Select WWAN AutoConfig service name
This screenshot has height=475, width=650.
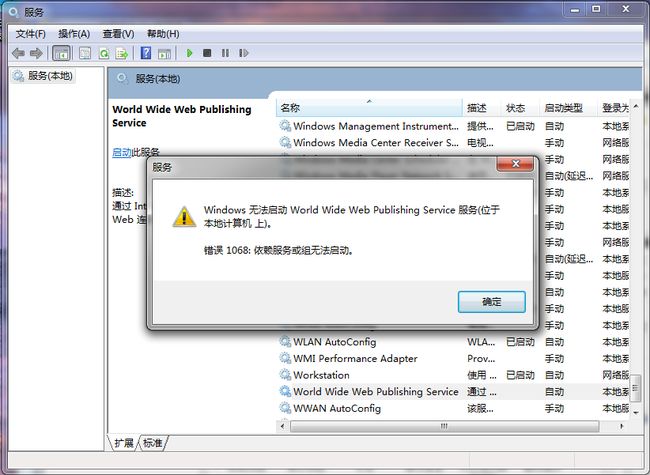coord(337,408)
